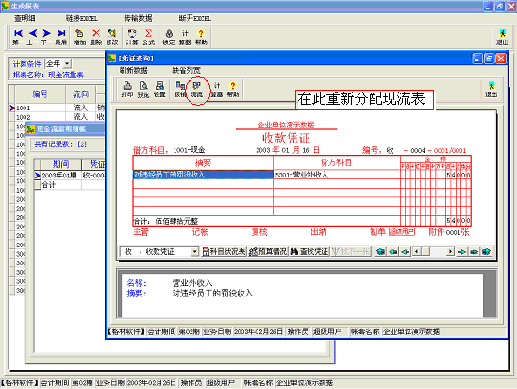Open the calculator icon in report toolbar
The image size is (517, 389).
pos(185,36)
